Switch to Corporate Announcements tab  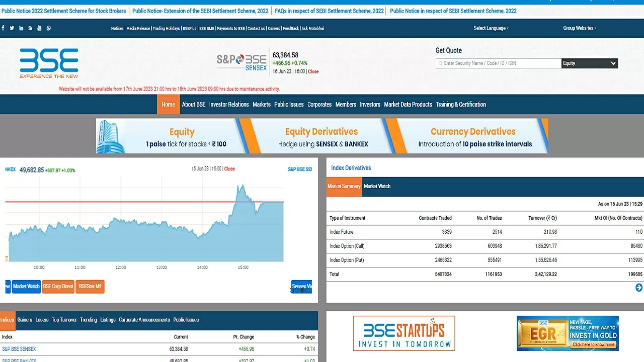point(144,320)
